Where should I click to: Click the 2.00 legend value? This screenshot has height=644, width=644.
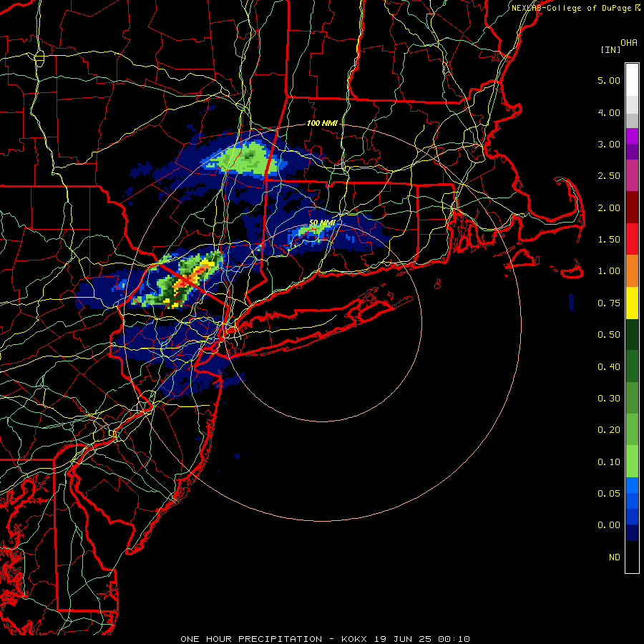click(x=609, y=208)
